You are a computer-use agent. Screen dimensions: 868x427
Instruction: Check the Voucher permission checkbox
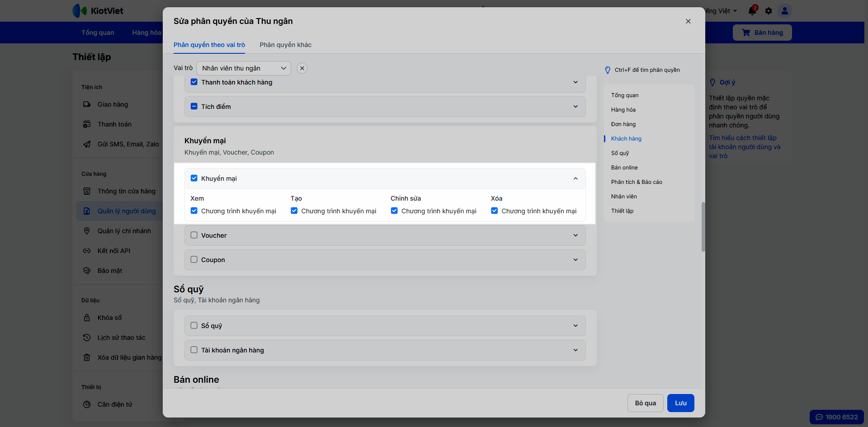pyautogui.click(x=194, y=235)
